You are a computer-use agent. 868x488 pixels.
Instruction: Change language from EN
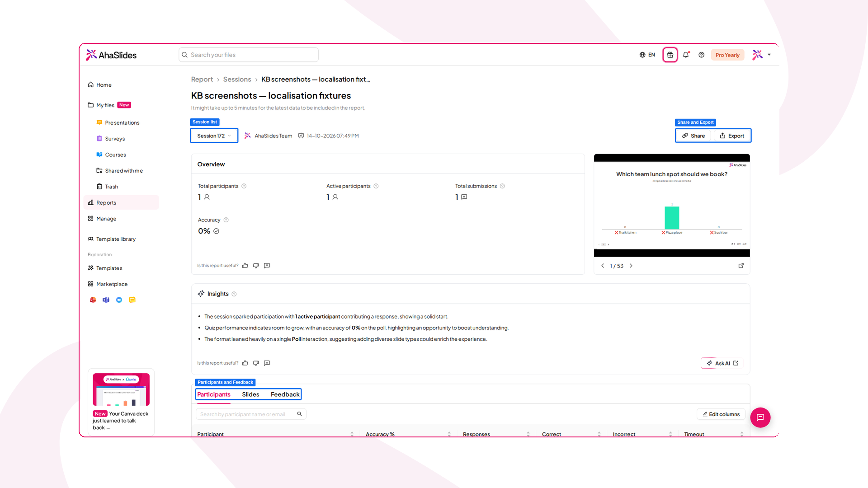pos(647,55)
